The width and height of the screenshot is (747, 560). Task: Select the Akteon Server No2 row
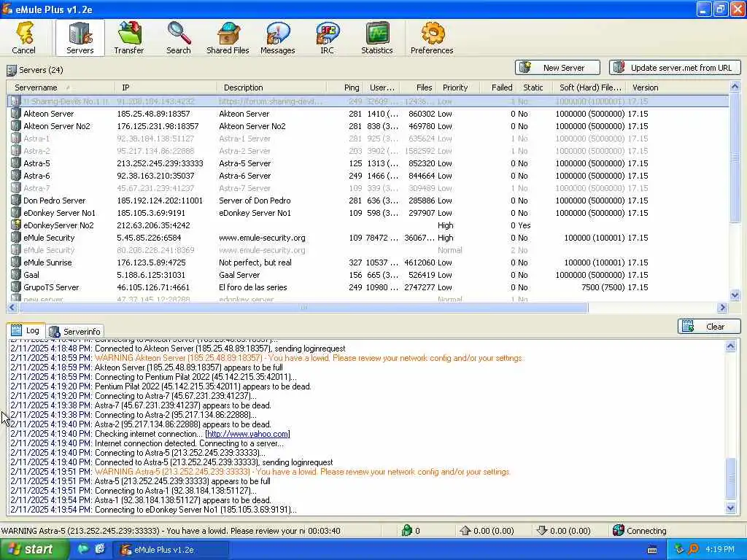368,126
